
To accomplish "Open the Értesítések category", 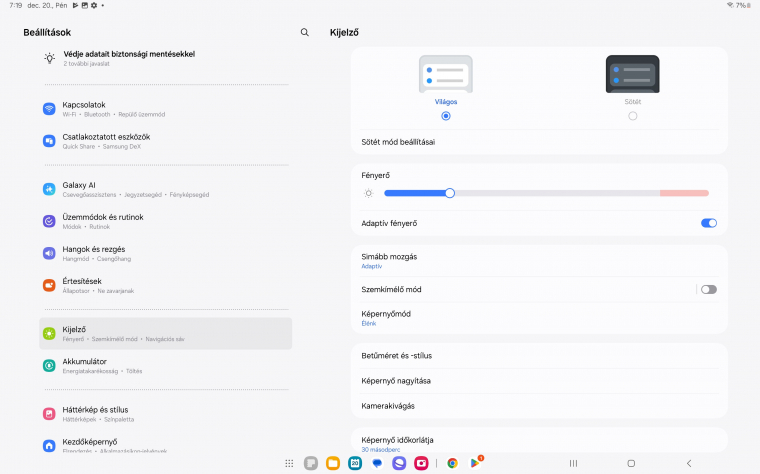I will [165, 285].
